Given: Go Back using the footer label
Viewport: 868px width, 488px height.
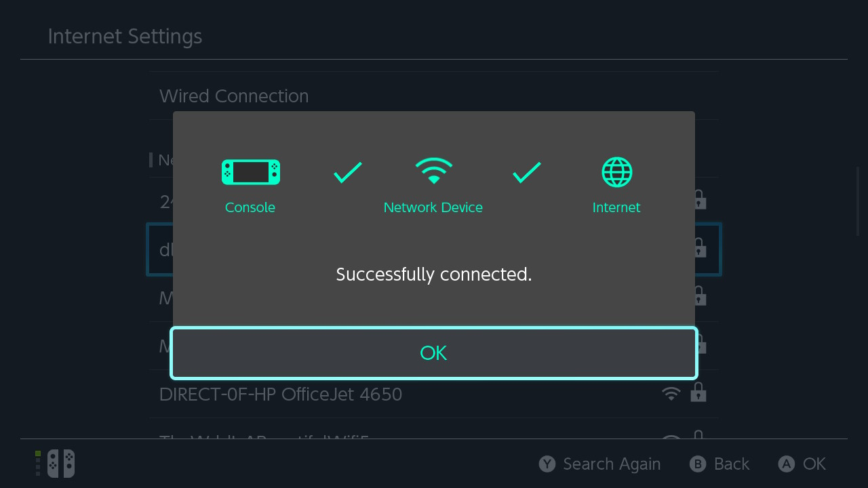Looking at the screenshot, I should 732,464.
